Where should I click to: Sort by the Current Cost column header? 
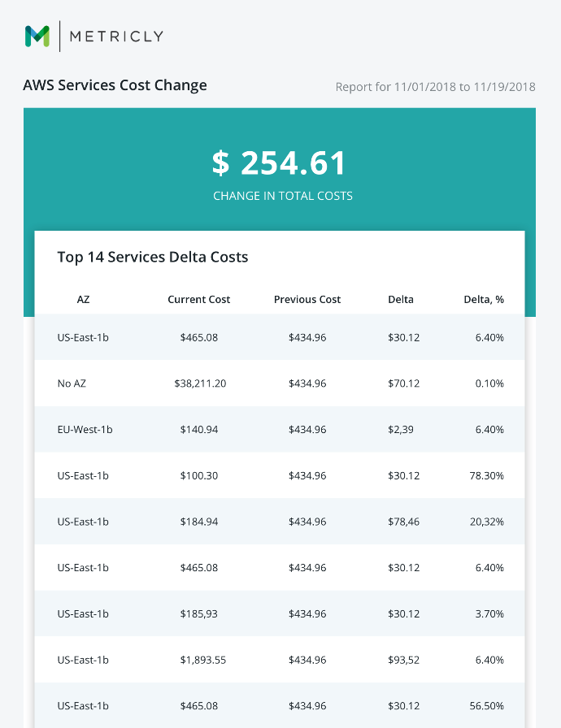198,300
